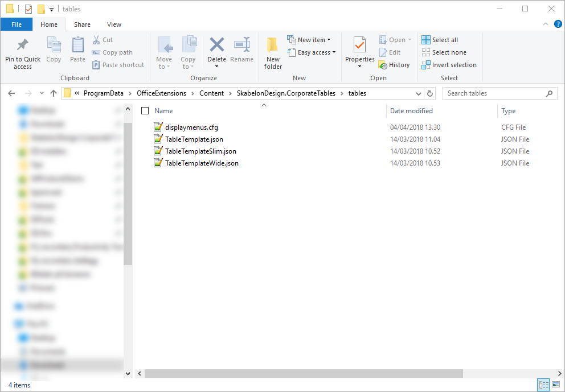Viewport: 565px width, 392px height.
Task: Click the Delete X icon
Action: coord(217,44)
